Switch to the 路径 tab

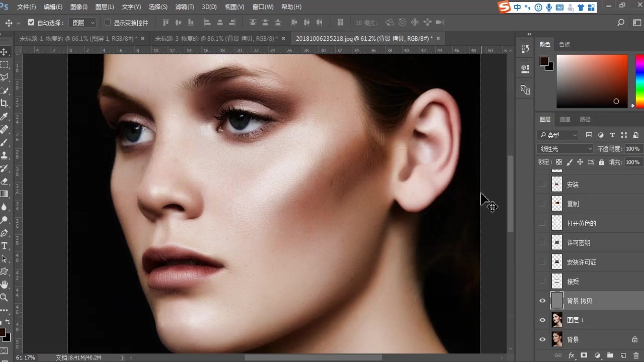coord(585,119)
